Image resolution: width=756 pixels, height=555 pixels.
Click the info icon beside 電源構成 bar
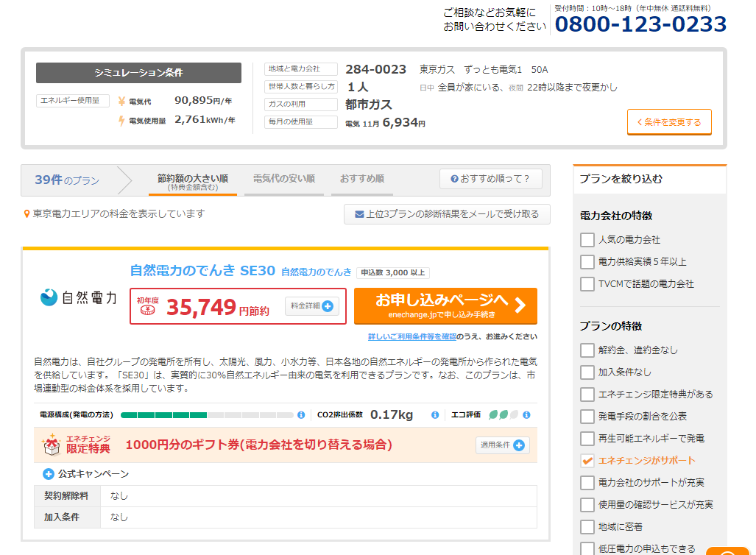click(301, 414)
